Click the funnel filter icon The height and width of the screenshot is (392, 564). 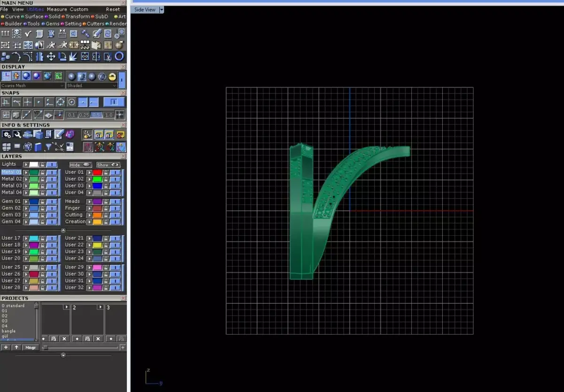[x=48, y=147]
